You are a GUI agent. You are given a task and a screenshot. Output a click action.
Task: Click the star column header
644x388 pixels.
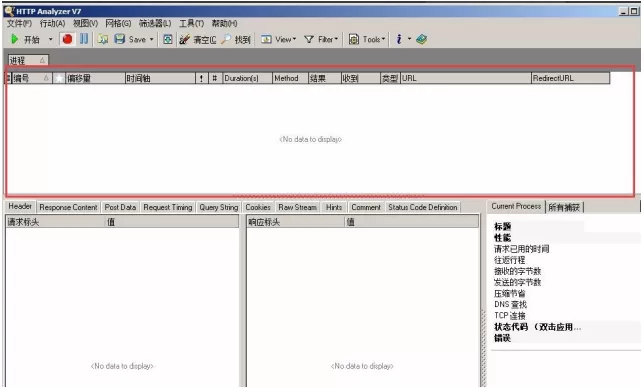click(x=59, y=78)
